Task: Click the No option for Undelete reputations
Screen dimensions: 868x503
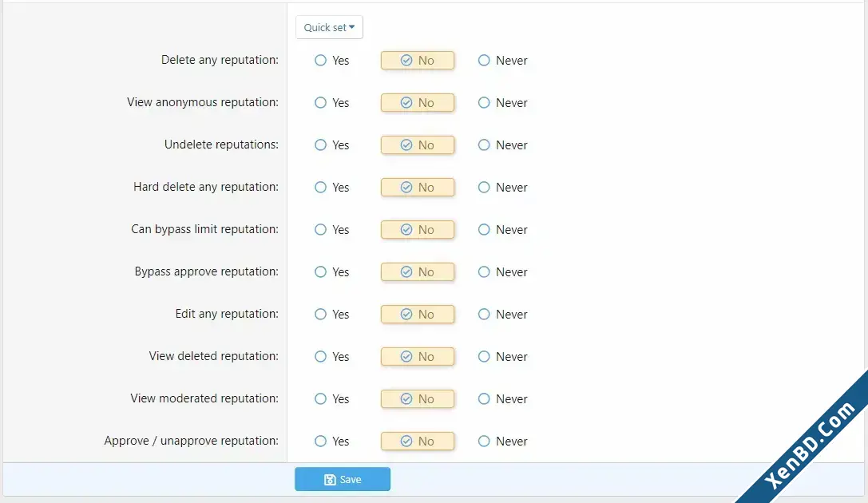Action: pyautogui.click(x=418, y=145)
